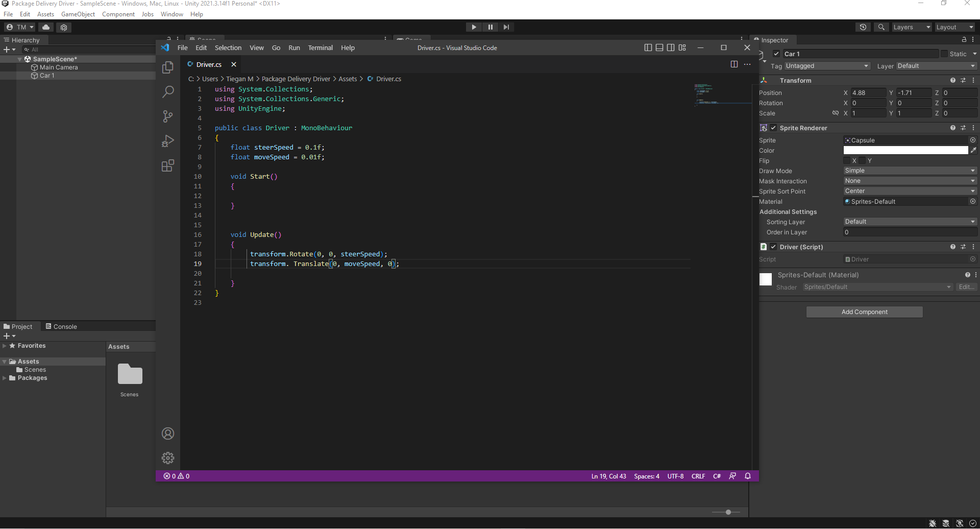Open the VS Code Search view
Image resolution: width=980 pixels, height=529 pixels.
click(x=167, y=92)
